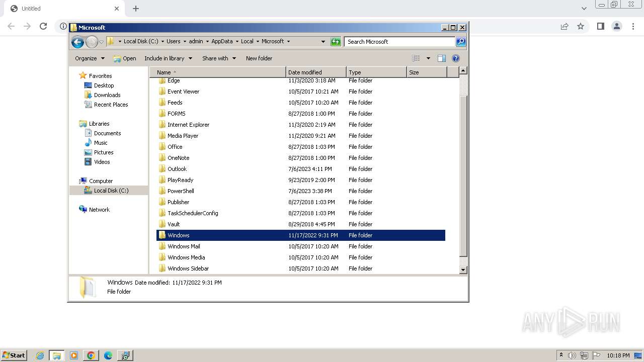The image size is (644, 362).
Task: Click the file list scrollbar down arrow
Action: click(x=463, y=270)
